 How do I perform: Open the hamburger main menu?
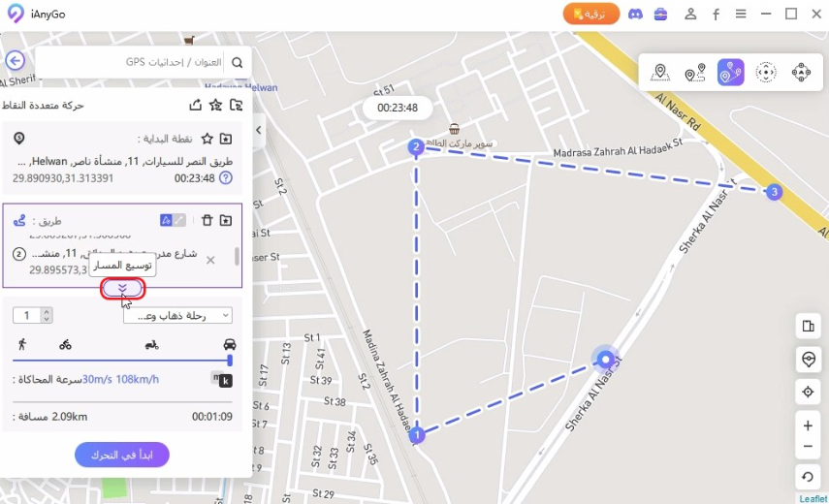click(741, 14)
